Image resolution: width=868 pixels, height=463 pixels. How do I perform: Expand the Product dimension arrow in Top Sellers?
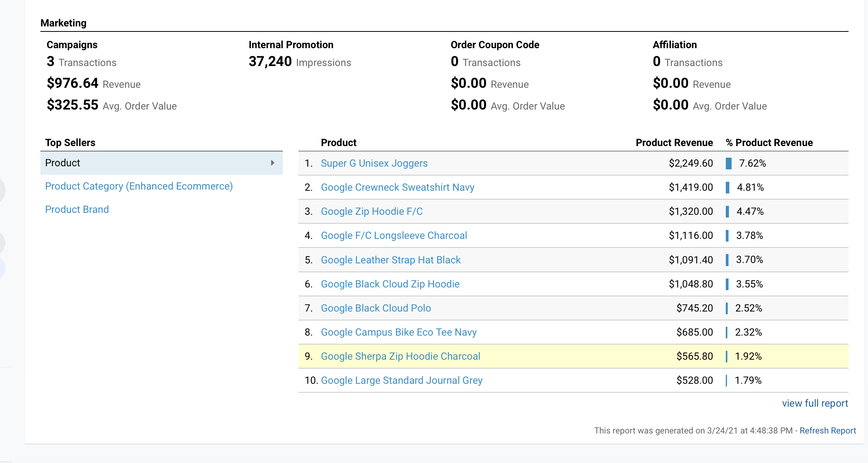[x=272, y=163]
